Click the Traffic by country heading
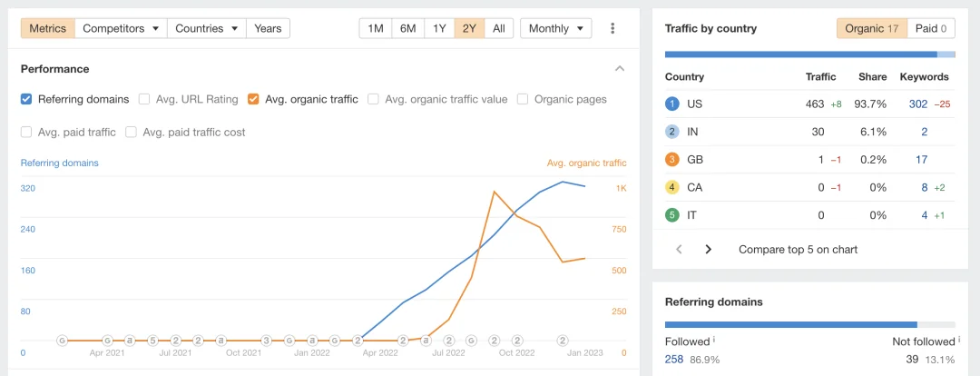The height and width of the screenshot is (376, 980). pos(710,28)
